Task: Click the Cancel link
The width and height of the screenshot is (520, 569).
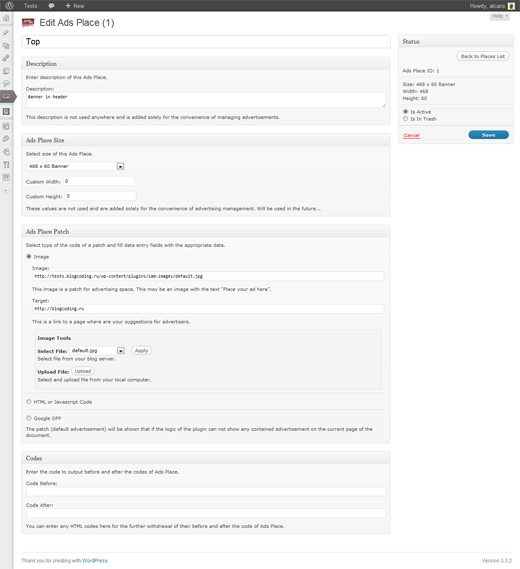Action: [411, 135]
